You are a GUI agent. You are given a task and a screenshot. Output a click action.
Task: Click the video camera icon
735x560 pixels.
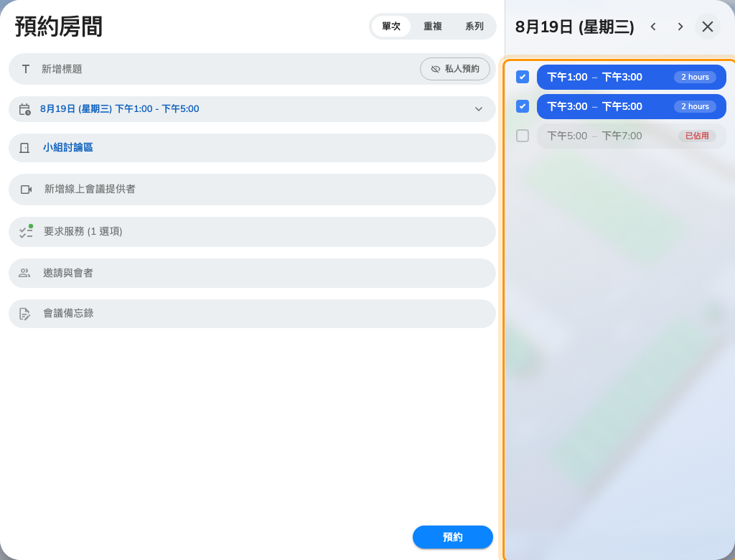(x=27, y=190)
